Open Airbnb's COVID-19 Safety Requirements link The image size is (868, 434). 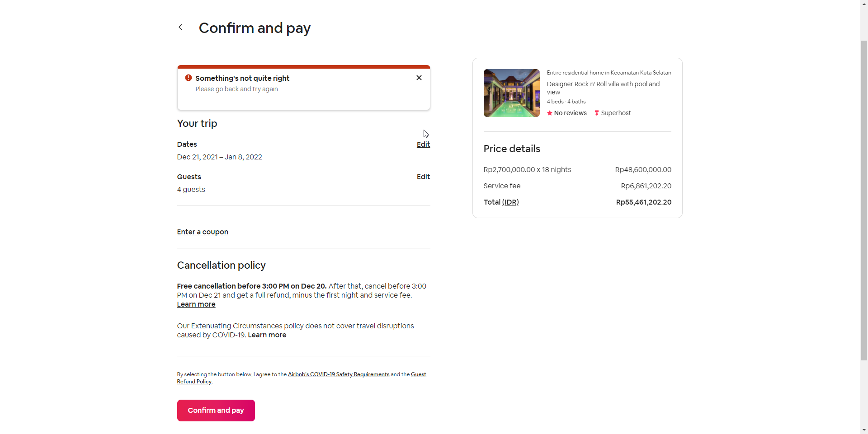coord(339,374)
